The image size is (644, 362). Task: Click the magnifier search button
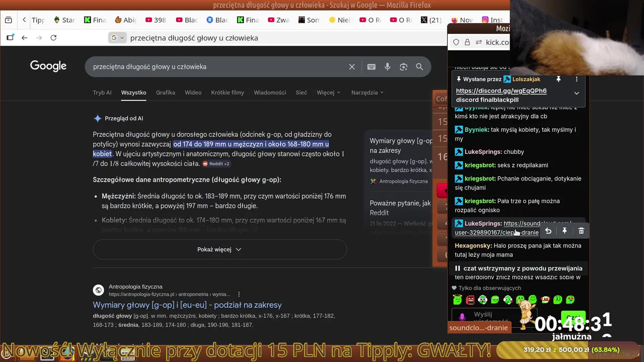(420, 66)
